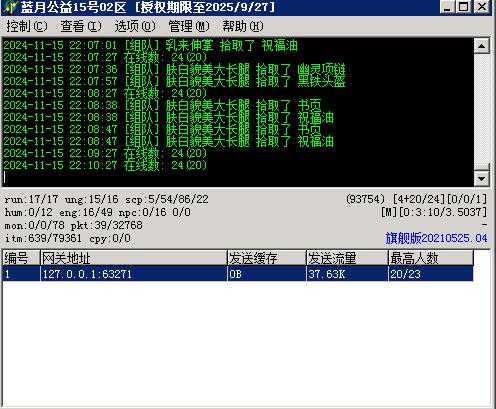The image size is (496, 409).
Task: Click the log scrollbar down arrow
Action: pyautogui.click(x=481, y=178)
